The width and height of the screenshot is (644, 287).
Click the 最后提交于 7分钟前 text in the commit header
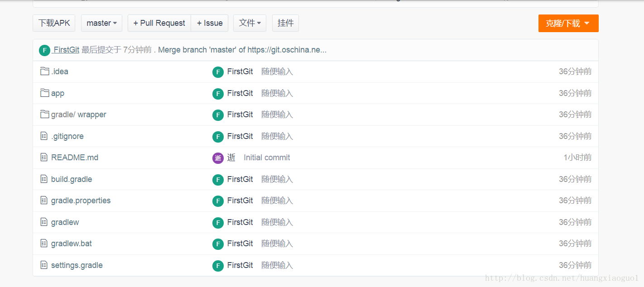116,50
